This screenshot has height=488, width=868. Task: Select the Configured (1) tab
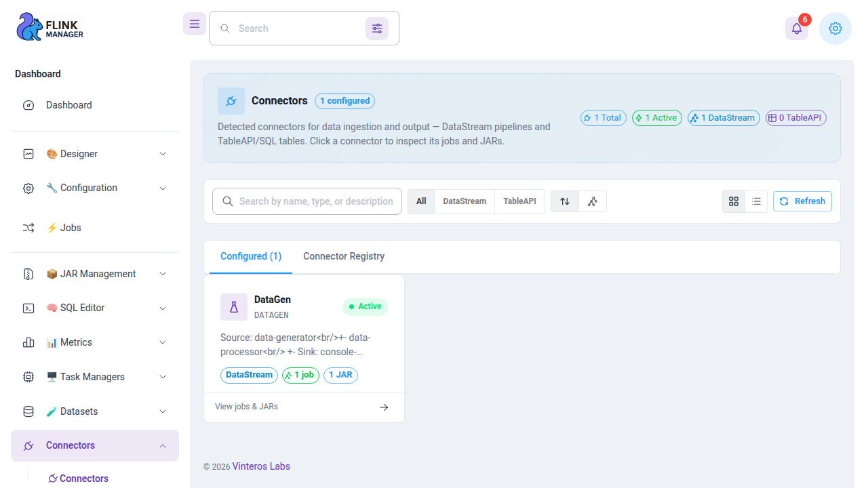[x=251, y=256]
